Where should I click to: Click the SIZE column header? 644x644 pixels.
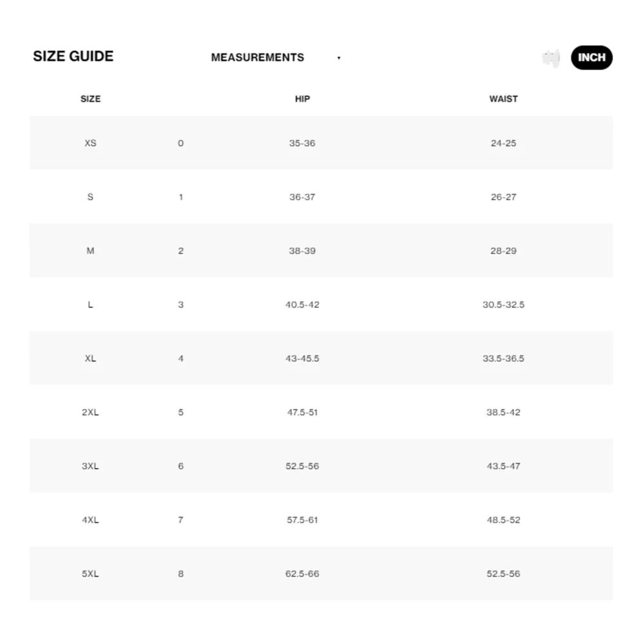point(90,99)
